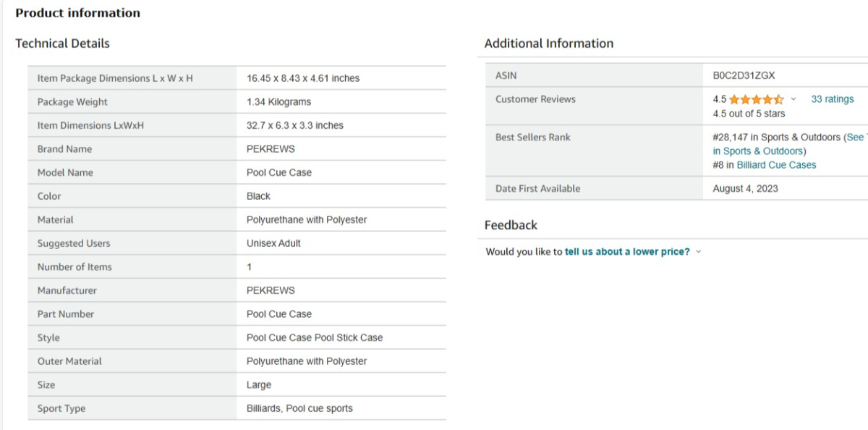The height and width of the screenshot is (430, 868).
Task: Click the Product information heading
Action: (x=77, y=13)
